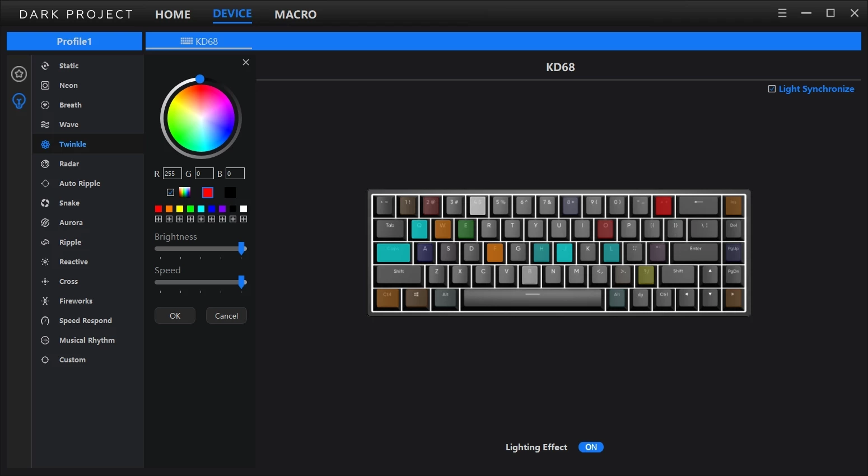Select the Radar effect icon
This screenshot has height=476, width=868.
(45, 164)
